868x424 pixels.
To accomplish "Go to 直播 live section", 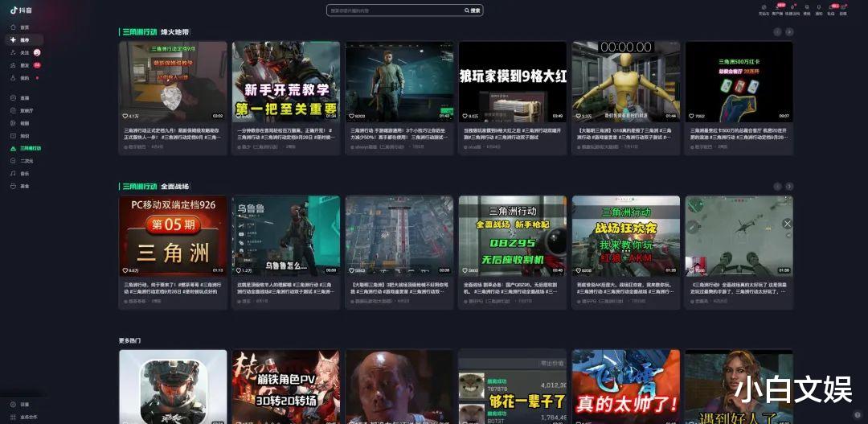I will [20, 97].
